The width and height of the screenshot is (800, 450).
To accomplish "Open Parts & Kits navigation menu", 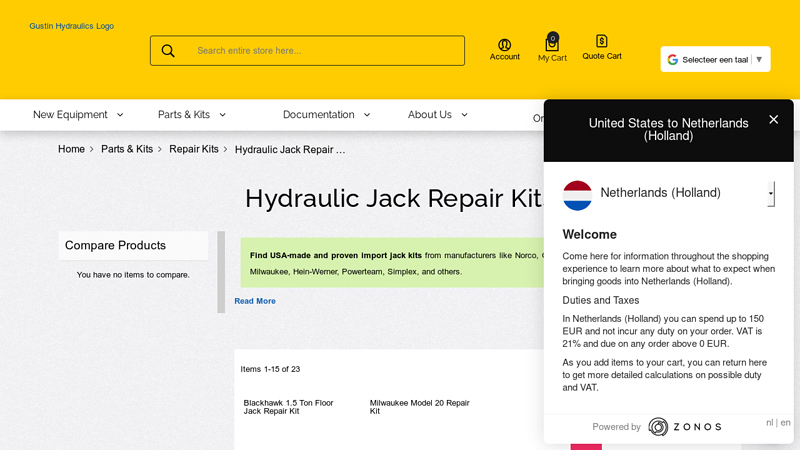I will tap(184, 115).
